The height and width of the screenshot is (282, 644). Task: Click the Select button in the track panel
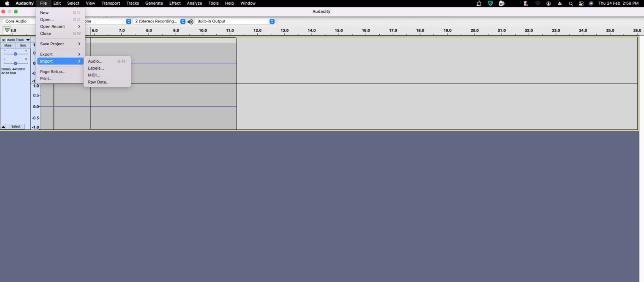[16, 127]
